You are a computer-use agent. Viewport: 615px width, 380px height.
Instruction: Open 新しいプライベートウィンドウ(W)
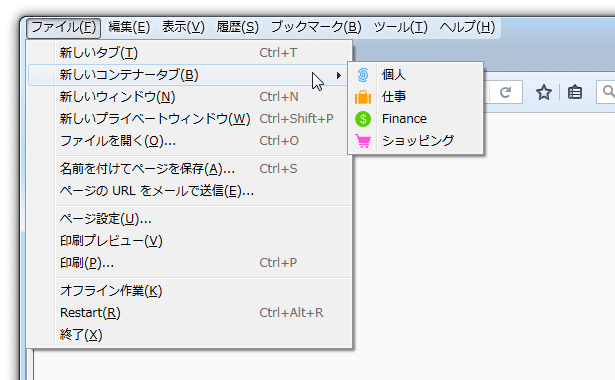[189, 119]
